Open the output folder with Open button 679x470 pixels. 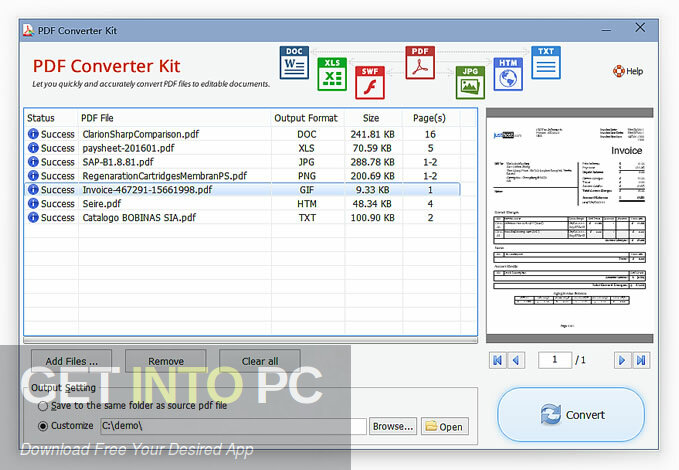click(x=445, y=426)
